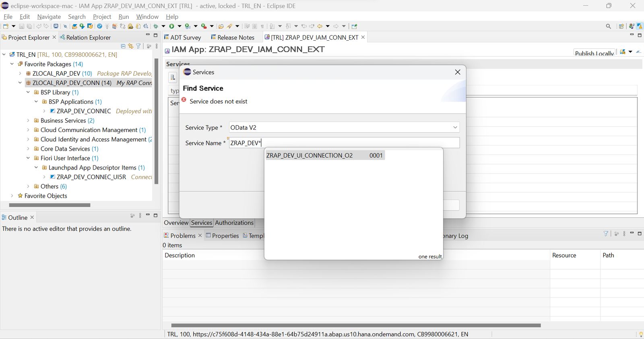Maximize the Outline view panel
Viewport: 644px width, 339px height.
(155, 215)
